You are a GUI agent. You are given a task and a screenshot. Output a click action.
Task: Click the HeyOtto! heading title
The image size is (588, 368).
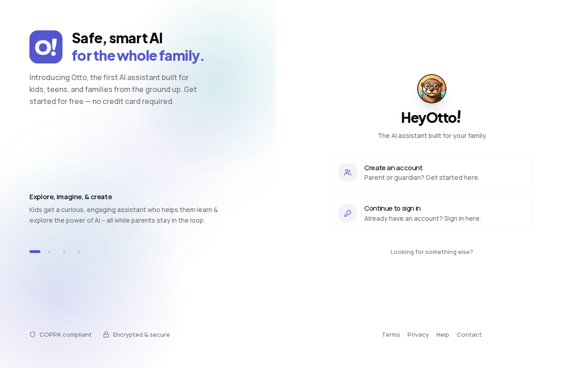[431, 117]
